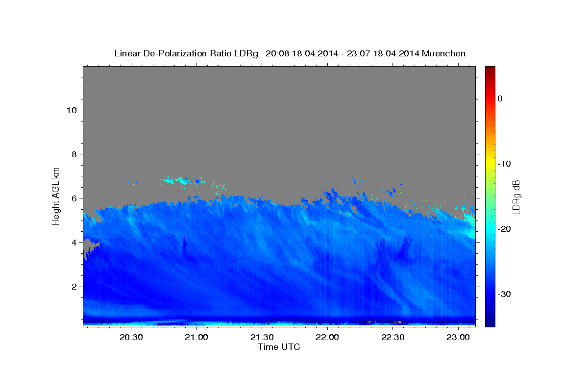Viewport: 588px width, 392px height.
Task: Click the -20 dB colorbar tick label
Action: (x=504, y=229)
